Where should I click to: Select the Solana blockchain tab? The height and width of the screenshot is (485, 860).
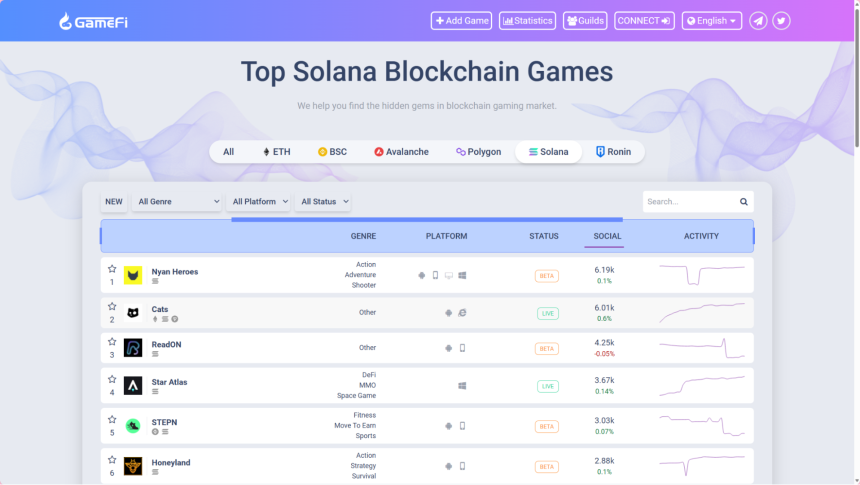548,152
